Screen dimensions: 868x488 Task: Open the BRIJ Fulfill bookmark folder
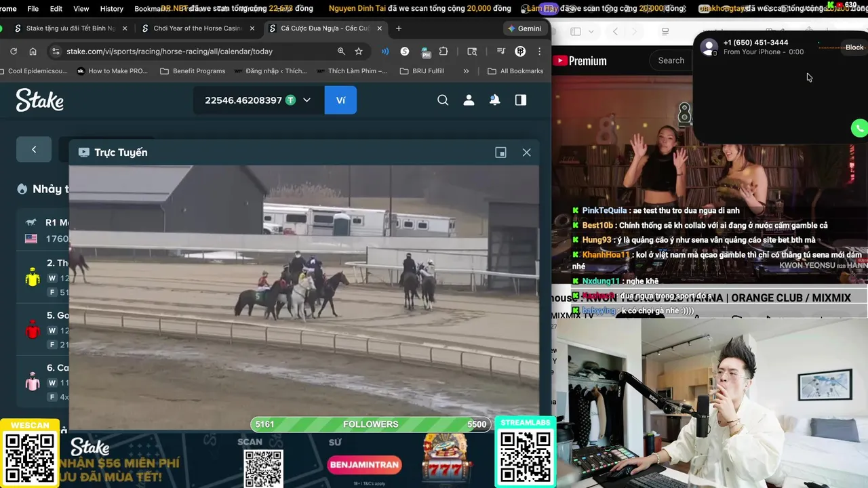point(422,71)
